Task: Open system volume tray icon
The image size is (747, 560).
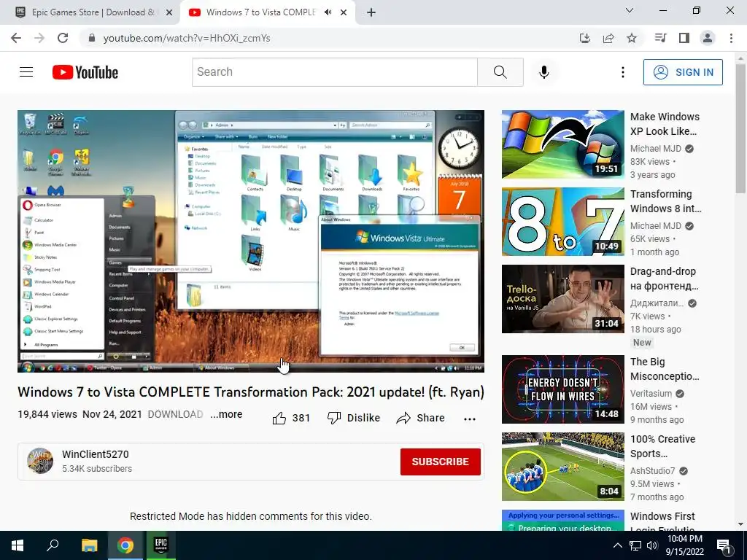Action: (x=652, y=545)
